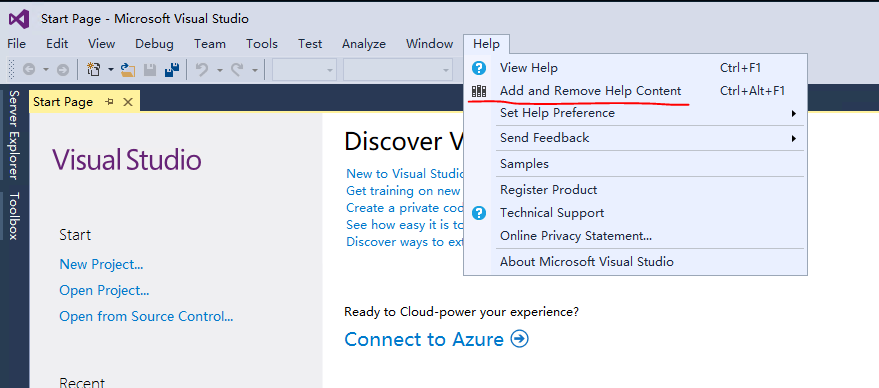Viewport: 879px width, 388px height.
Task: Open the empty solution configurations combo box
Action: (304, 70)
